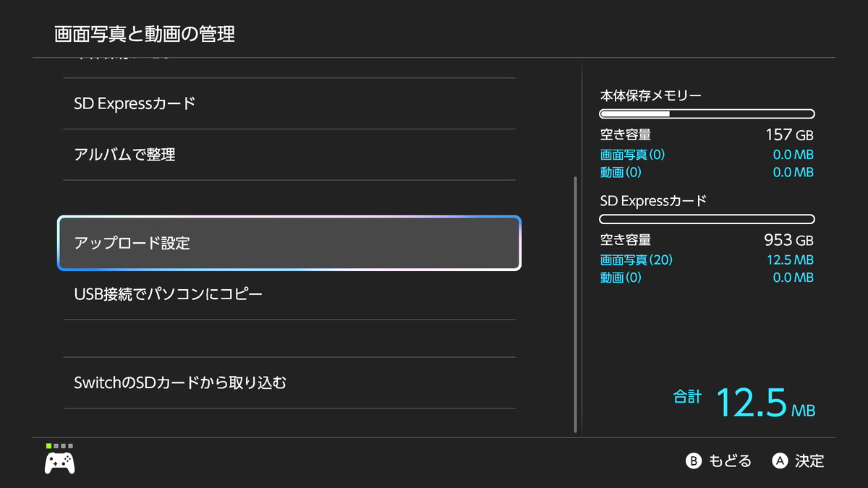Open SD Expressカード menu item
Image resolution: width=868 pixels, height=488 pixels.
coord(289,103)
